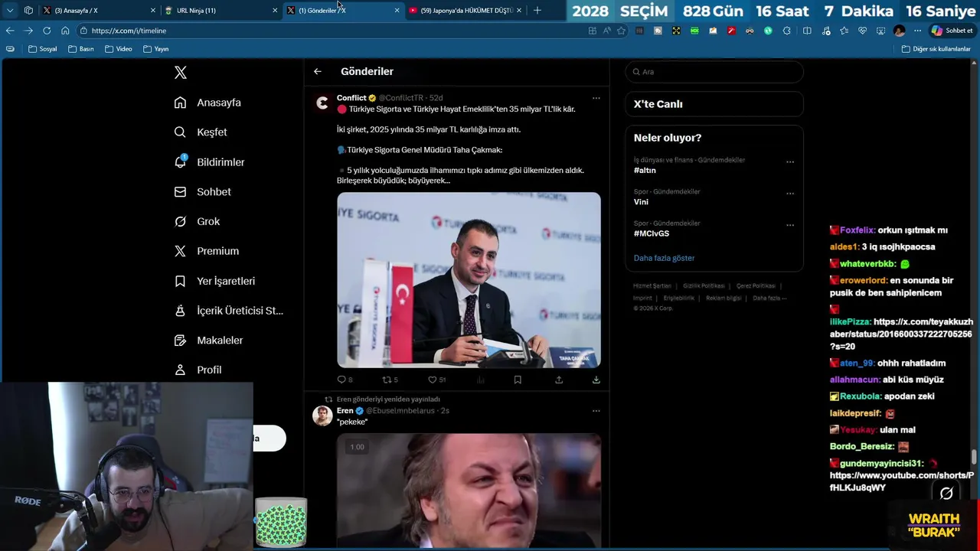Click browser home button
The width and height of the screenshot is (980, 551).
point(65,31)
